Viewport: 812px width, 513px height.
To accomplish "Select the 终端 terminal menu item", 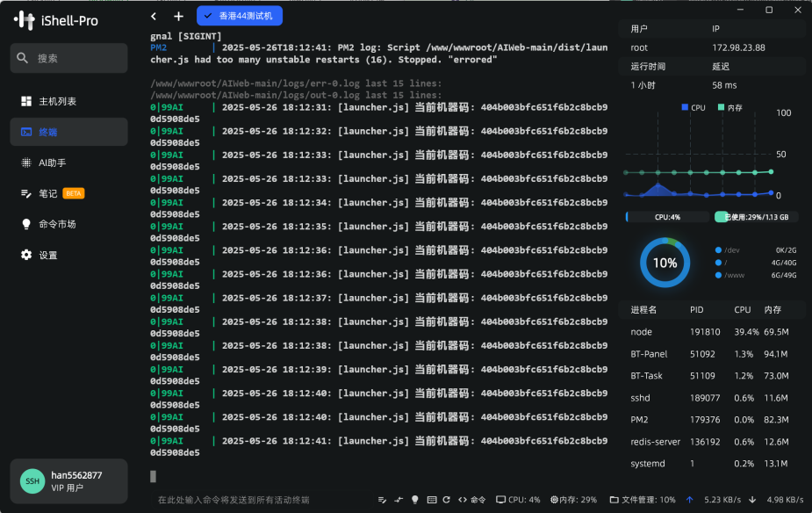I will [68, 132].
